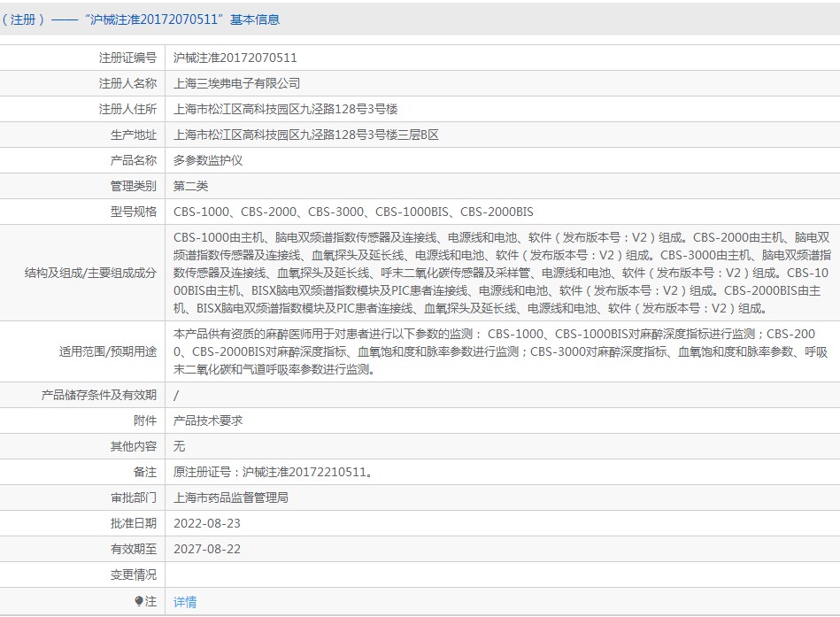840x617 pixels.
Task: Select registration number 沪械注准20172070511 value
Action: pos(235,58)
